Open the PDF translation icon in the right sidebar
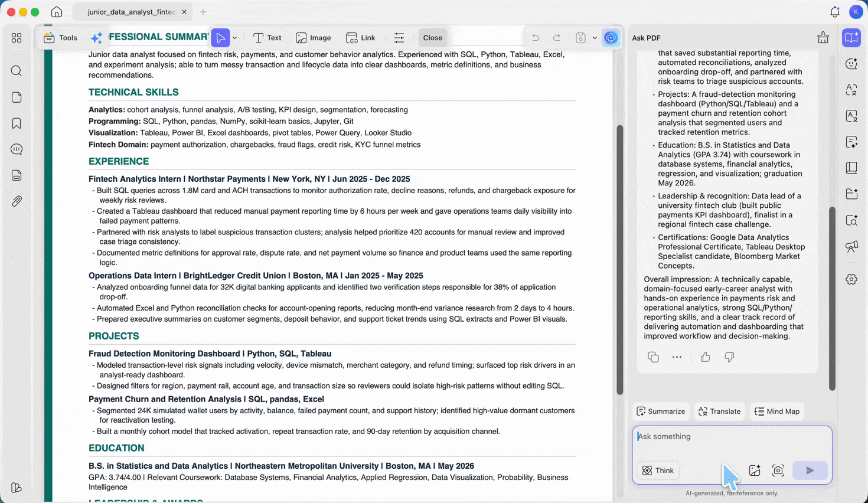This screenshot has height=503, width=868. pos(851,116)
